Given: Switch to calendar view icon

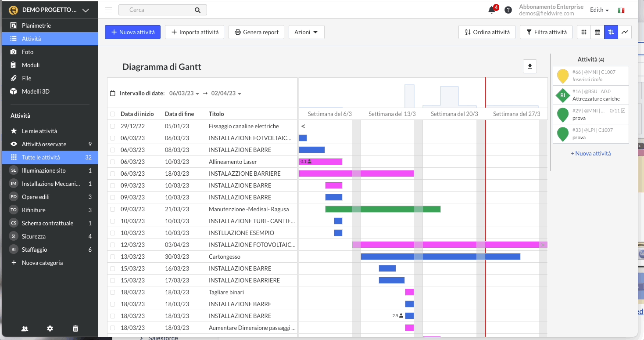Looking at the screenshot, I should 597,32.
